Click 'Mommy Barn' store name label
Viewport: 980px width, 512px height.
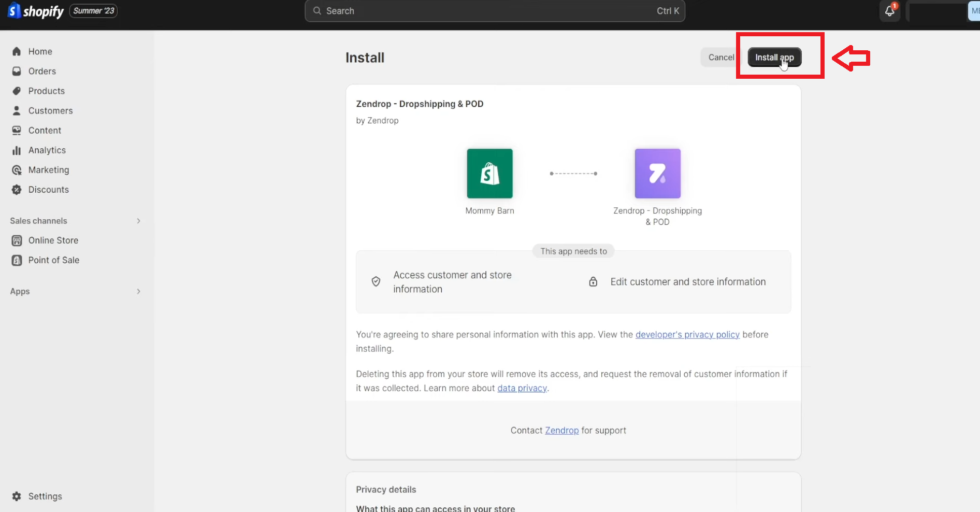[x=489, y=211]
